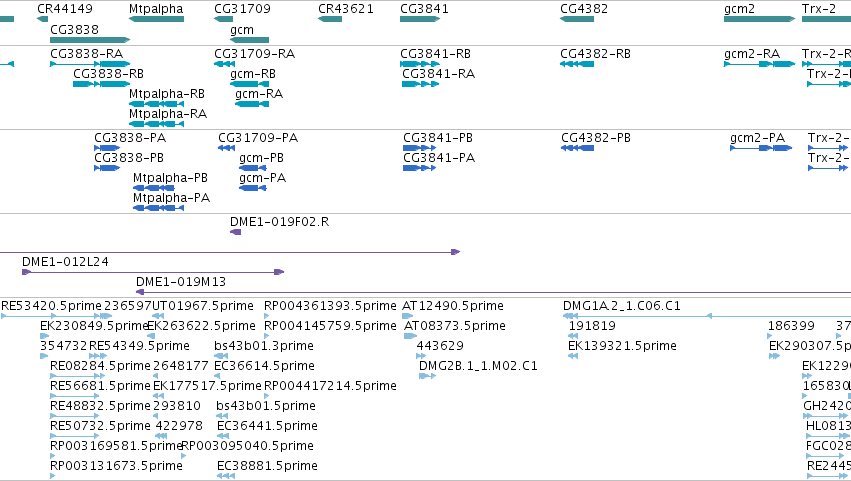The width and height of the screenshot is (851, 481).
Task: Select the gcm2-PA protein label
Action: click(758, 138)
